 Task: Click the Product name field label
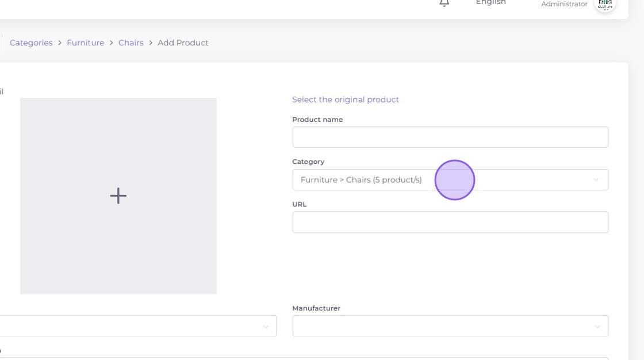point(317,120)
